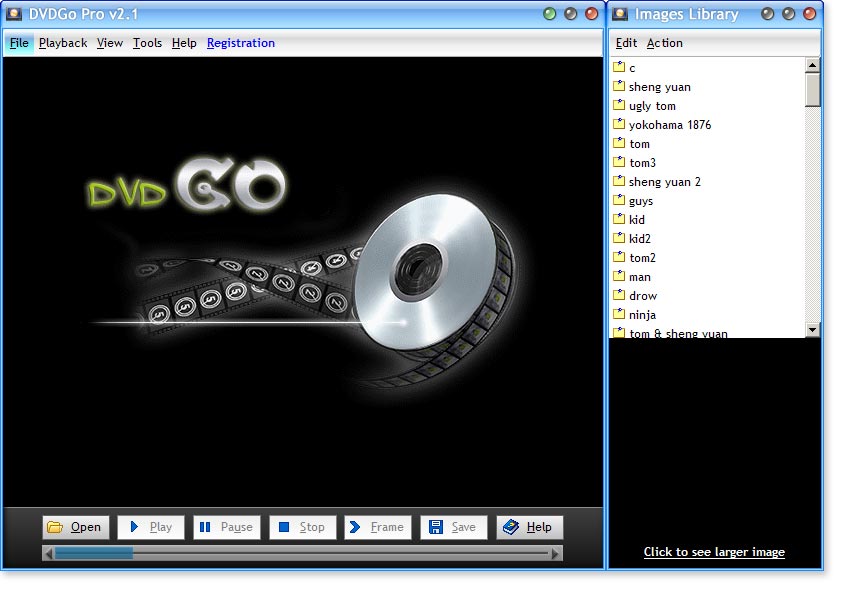Viewport: 844px width, 591px height.
Task: Open the Edit menu in Images Library
Action: pyautogui.click(x=626, y=43)
